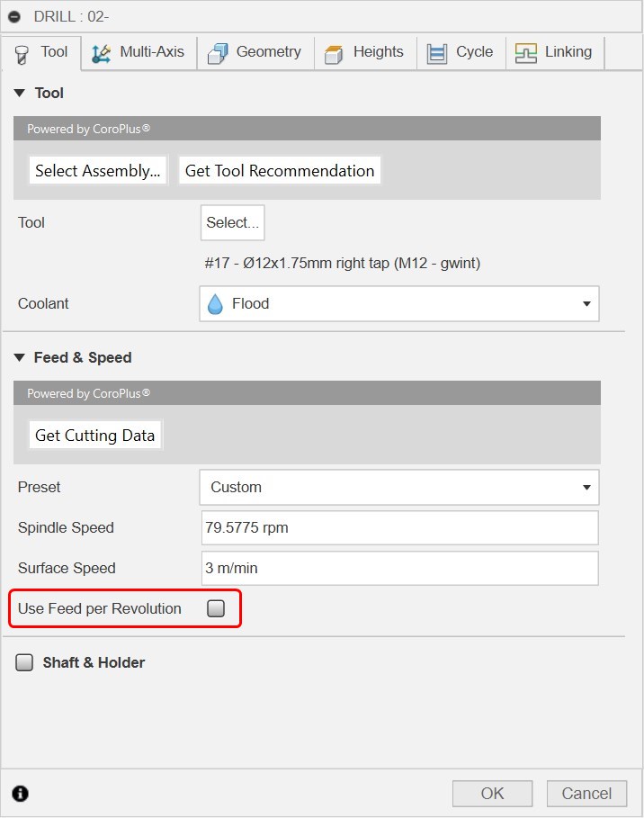Collapse the DRILL dialog with minus icon

pyautogui.click(x=14, y=16)
